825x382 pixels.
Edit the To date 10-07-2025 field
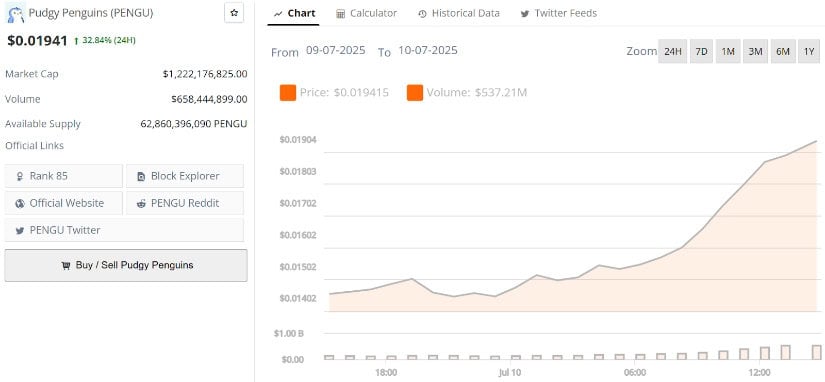[428, 51]
